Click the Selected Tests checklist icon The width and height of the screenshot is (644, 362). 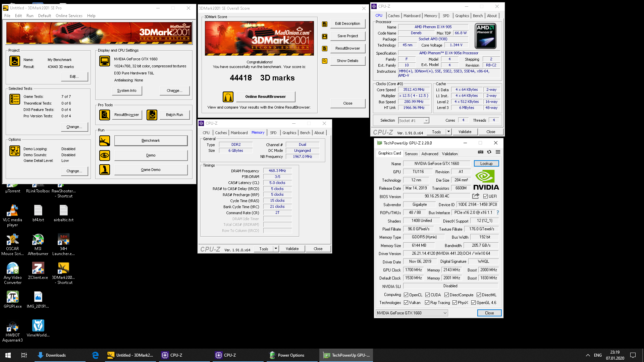pos(15,99)
